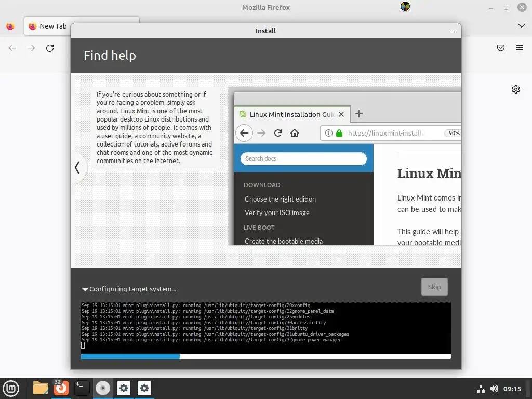Click the 32gnome_power_manager log line
Image resolution: width=532 pixels, height=399 pixels.
[211, 340]
